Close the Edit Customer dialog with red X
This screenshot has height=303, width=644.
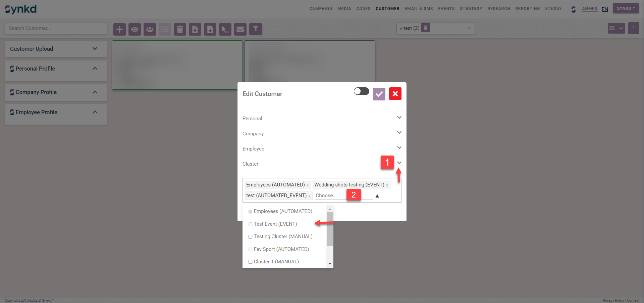pyautogui.click(x=395, y=94)
